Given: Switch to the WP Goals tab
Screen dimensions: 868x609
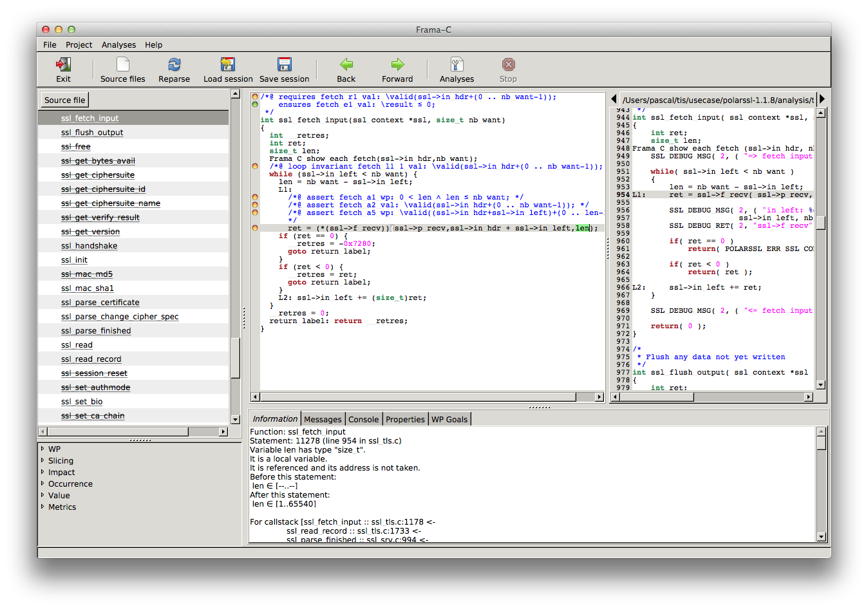Looking at the screenshot, I should point(449,419).
